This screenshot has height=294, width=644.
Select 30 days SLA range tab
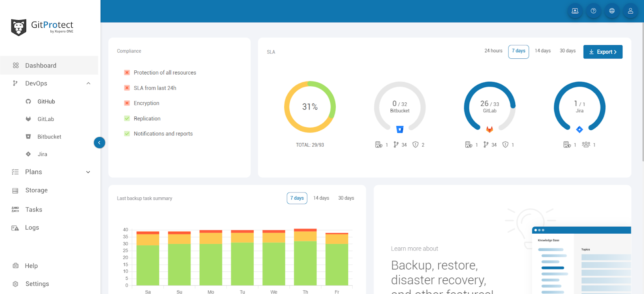coord(568,51)
